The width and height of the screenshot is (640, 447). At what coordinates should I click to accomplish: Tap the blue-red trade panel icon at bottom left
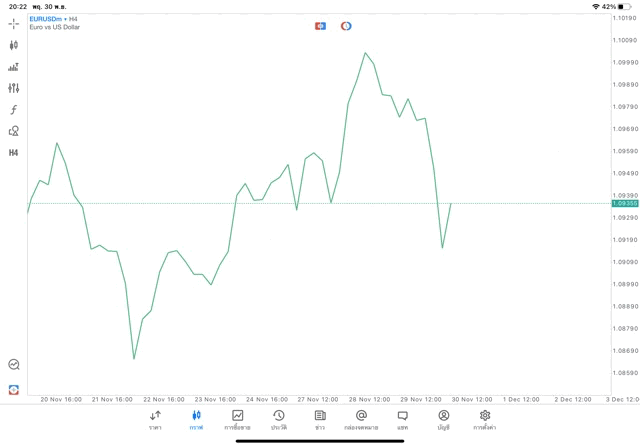[x=14, y=389]
